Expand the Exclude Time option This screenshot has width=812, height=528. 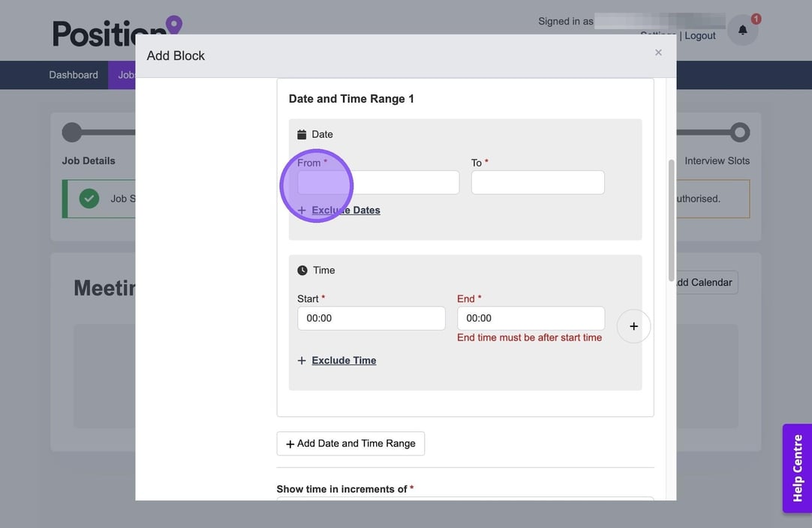coord(344,361)
